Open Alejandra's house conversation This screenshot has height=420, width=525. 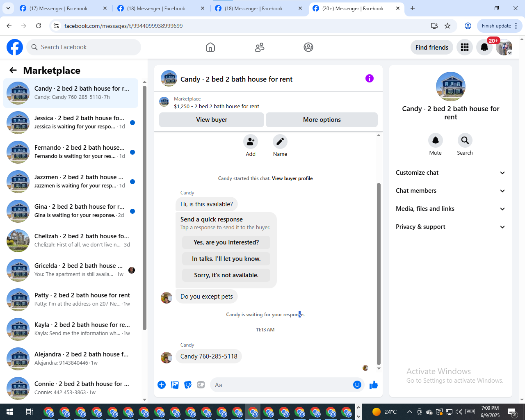pyautogui.click(x=71, y=359)
